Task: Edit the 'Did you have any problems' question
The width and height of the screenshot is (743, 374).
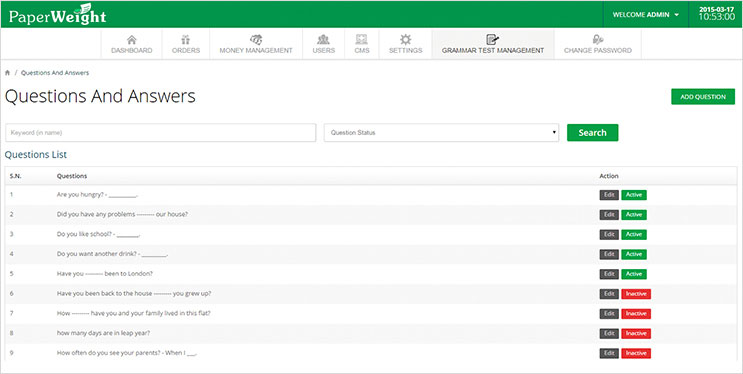Action: [609, 215]
